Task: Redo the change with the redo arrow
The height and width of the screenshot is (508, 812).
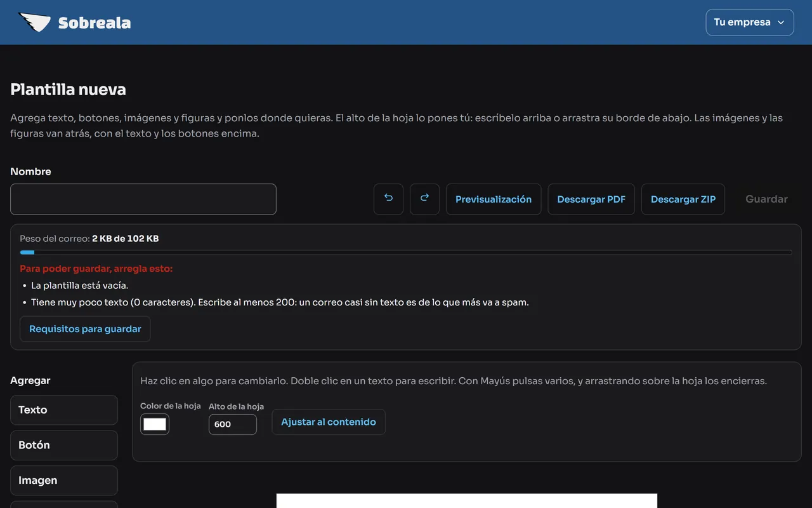Action: pos(424,199)
